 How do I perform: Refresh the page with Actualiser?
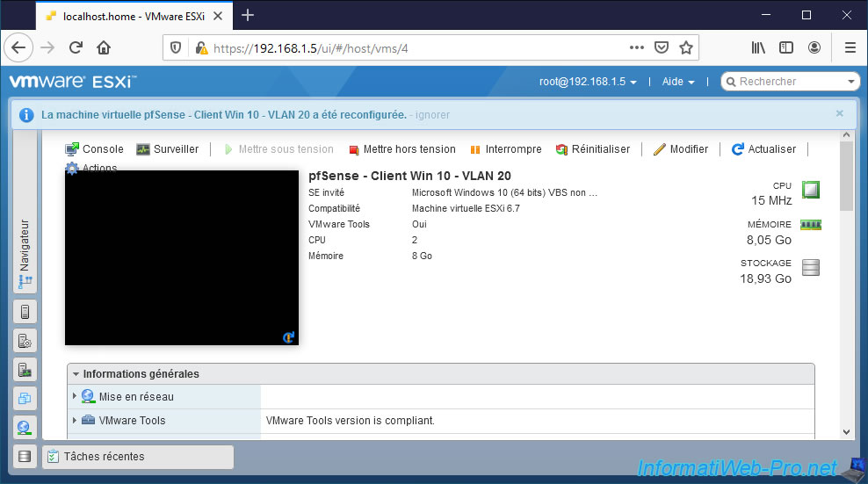point(764,149)
